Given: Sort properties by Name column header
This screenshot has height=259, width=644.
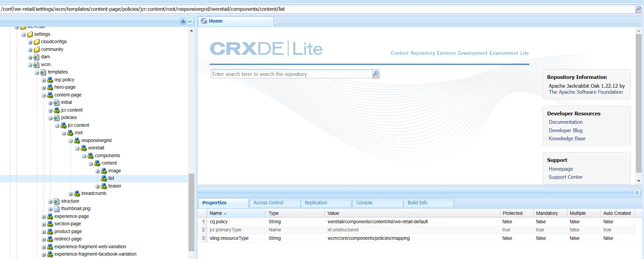Looking at the screenshot, I should pyautogui.click(x=236, y=213).
